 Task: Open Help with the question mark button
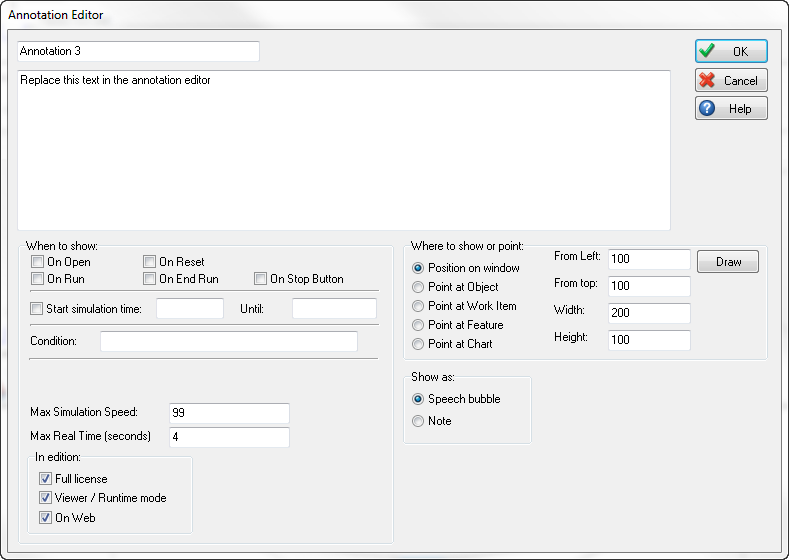point(731,108)
